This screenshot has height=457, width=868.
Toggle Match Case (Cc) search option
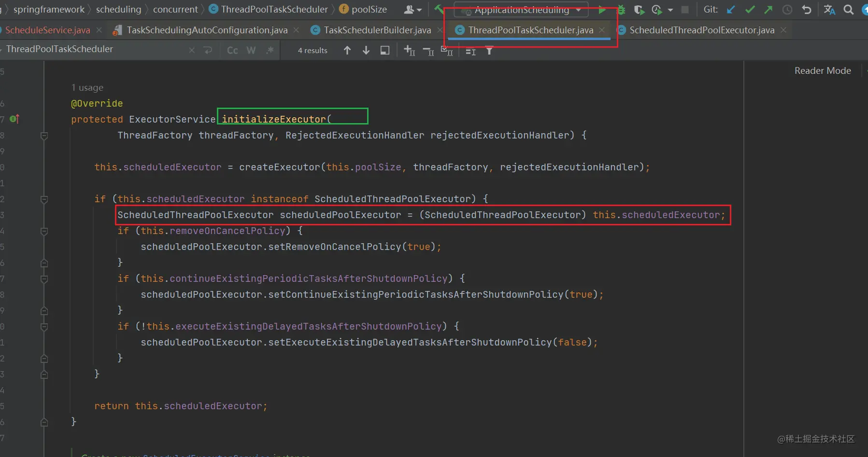(232, 50)
